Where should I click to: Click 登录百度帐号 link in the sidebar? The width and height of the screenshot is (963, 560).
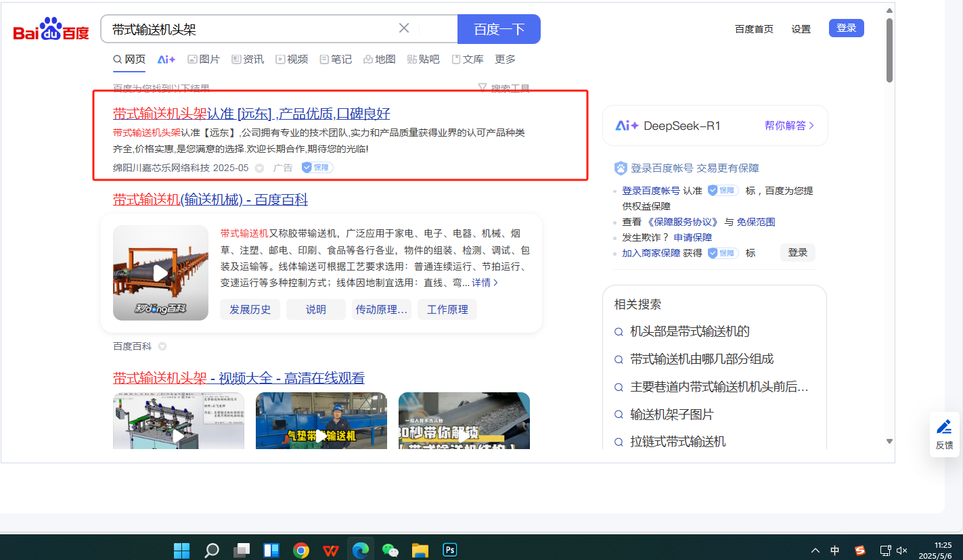pos(651,191)
